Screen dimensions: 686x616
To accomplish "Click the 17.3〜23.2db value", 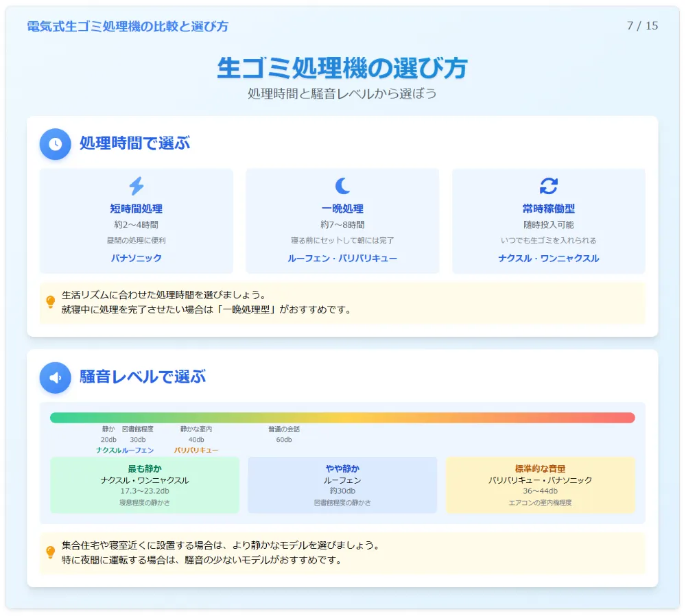I will pyautogui.click(x=145, y=491).
